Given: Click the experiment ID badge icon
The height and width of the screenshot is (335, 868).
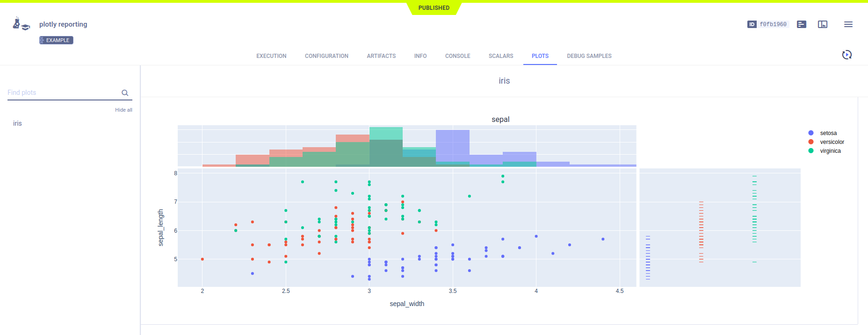Looking at the screenshot, I should pos(752,24).
